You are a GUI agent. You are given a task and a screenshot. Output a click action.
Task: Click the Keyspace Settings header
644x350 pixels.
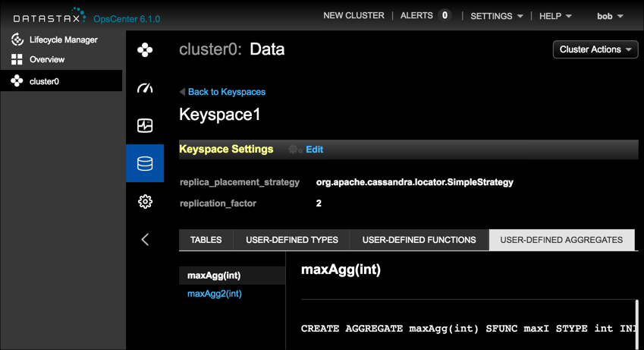(x=226, y=149)
